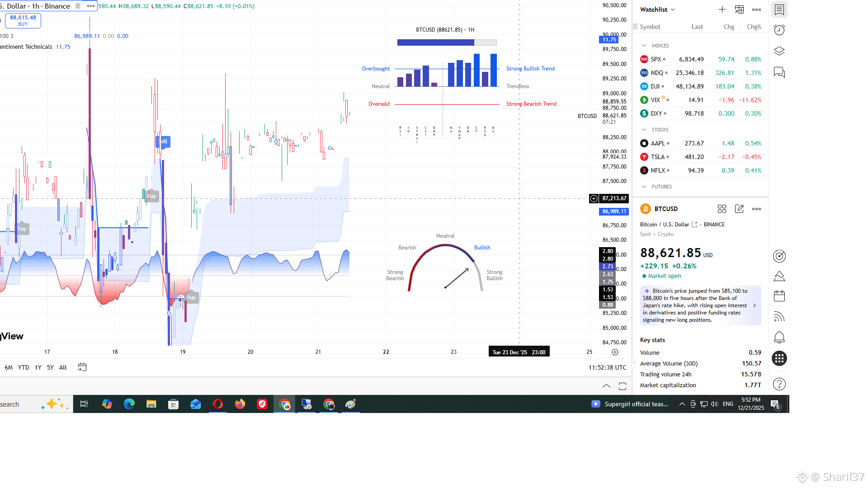Select DJI row in watchlist

tap(700, 86)
